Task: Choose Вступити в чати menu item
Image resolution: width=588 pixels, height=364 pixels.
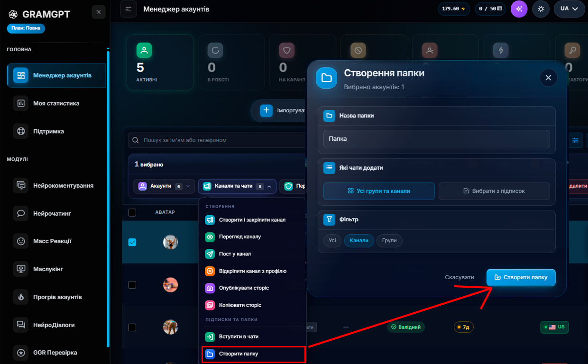Action: coord(252,337)
